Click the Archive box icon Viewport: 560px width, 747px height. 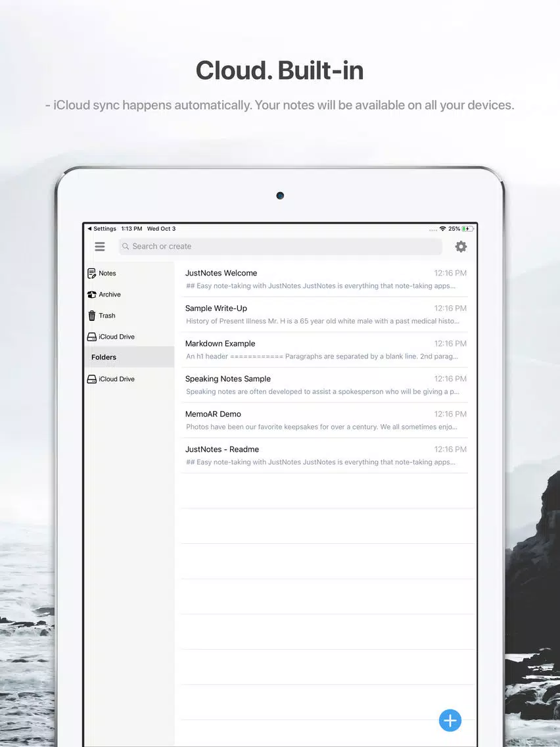tap(92, 295)
